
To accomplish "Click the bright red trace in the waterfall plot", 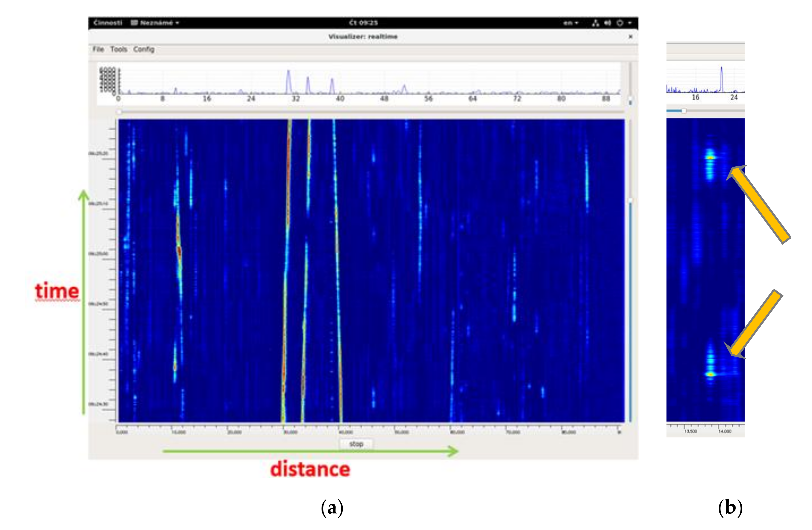I will point(289,164).
